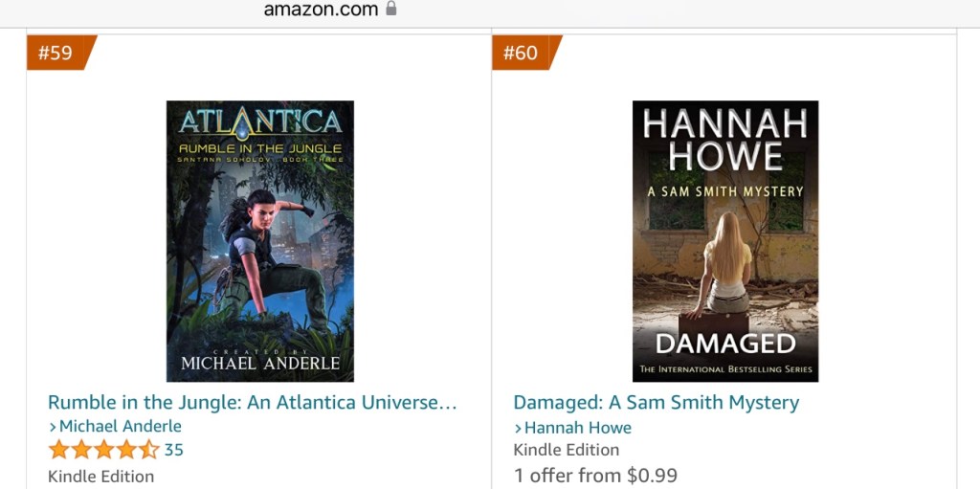Click the half-filled fifth rating star
This screenshot has height=489, width=980.
click(x=149, y=450)
